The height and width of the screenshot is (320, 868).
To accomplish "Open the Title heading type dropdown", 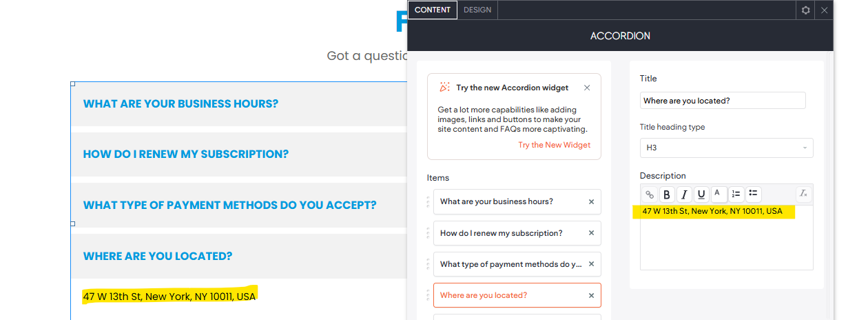I will pos(726,148).
